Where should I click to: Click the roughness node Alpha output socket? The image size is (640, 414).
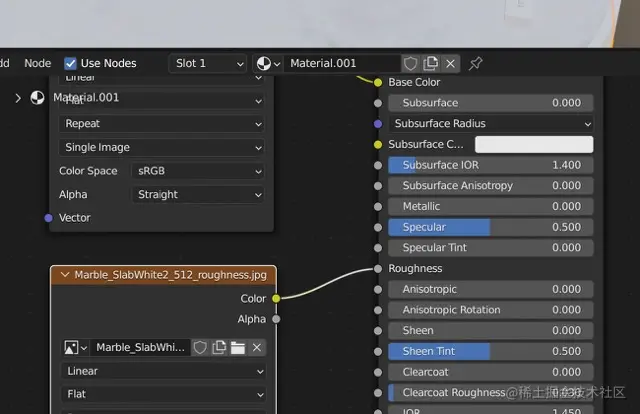point(276,319)
